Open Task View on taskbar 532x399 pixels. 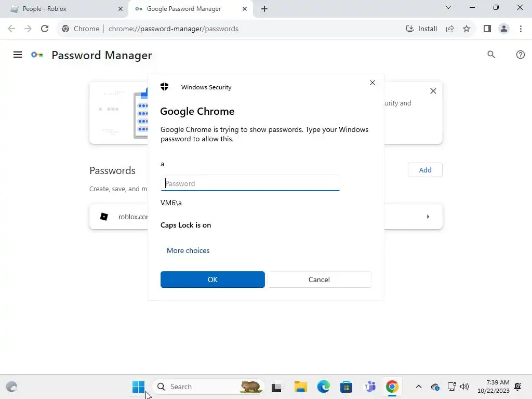(x=276, y=387)
